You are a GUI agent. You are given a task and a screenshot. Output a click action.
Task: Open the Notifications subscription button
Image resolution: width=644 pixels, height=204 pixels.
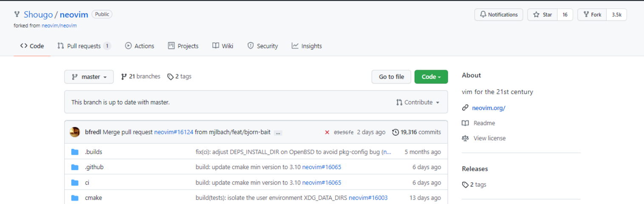tap(499, 14)
